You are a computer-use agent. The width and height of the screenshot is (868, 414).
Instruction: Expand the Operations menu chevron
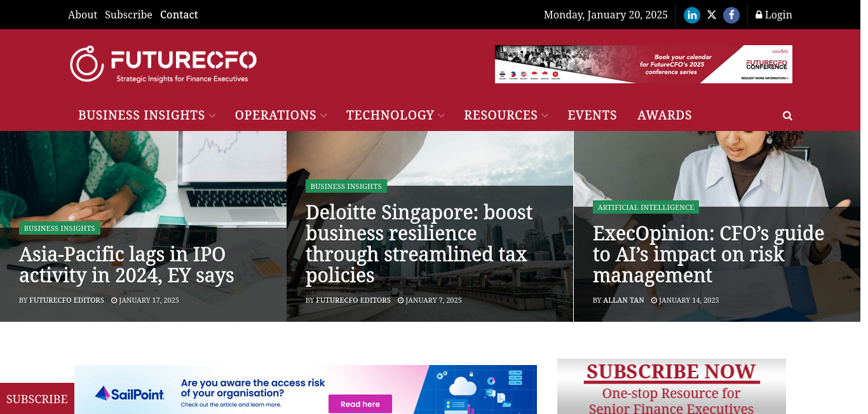click(323, 116)
